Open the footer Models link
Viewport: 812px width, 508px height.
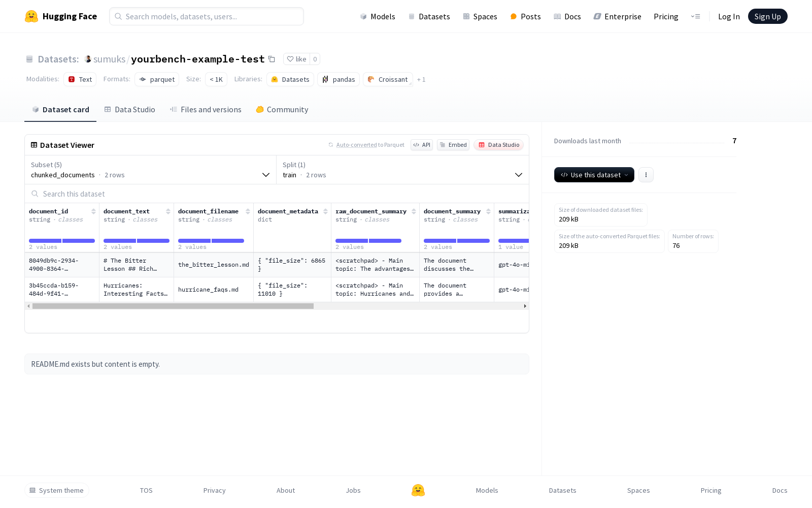pos(487,490)
